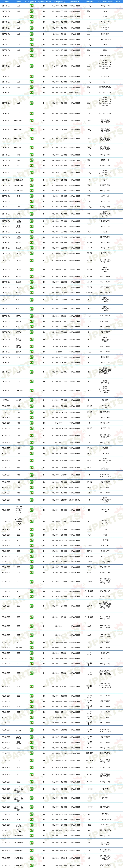
Task: Select the 15B body cell
Action: 89,814
